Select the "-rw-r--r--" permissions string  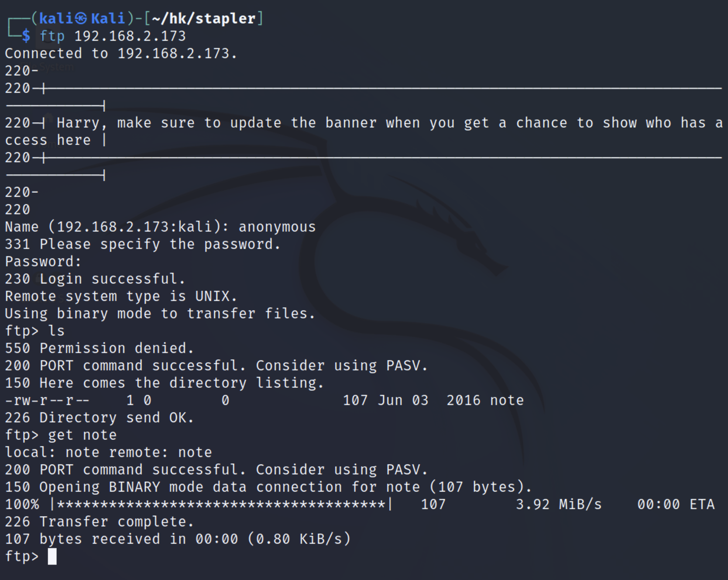(x=47, y=400)
